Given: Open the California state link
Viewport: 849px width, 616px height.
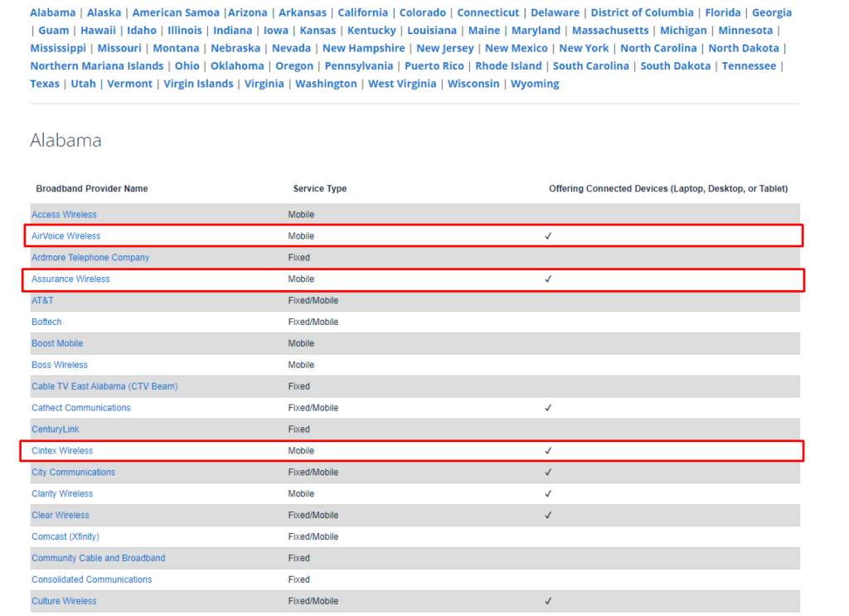Looking at the screenshot, I should [363, 12].
